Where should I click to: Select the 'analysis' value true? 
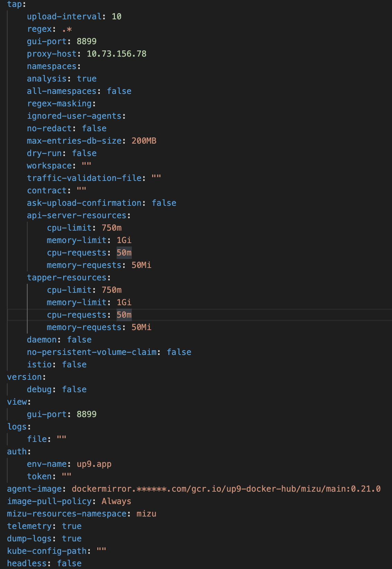tap(87, 79)
